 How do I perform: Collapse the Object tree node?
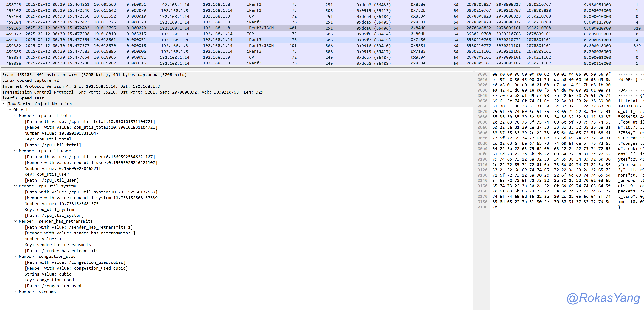point(10,110)
